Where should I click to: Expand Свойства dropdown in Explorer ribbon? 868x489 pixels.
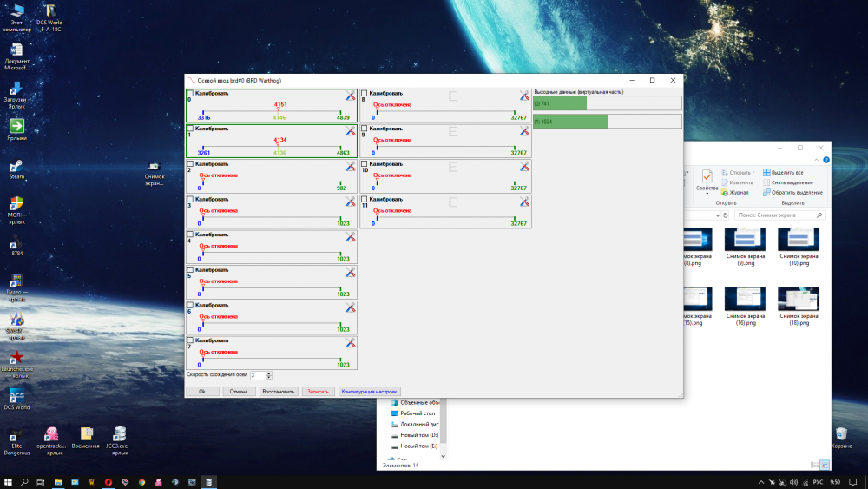(x=707, y=193)
